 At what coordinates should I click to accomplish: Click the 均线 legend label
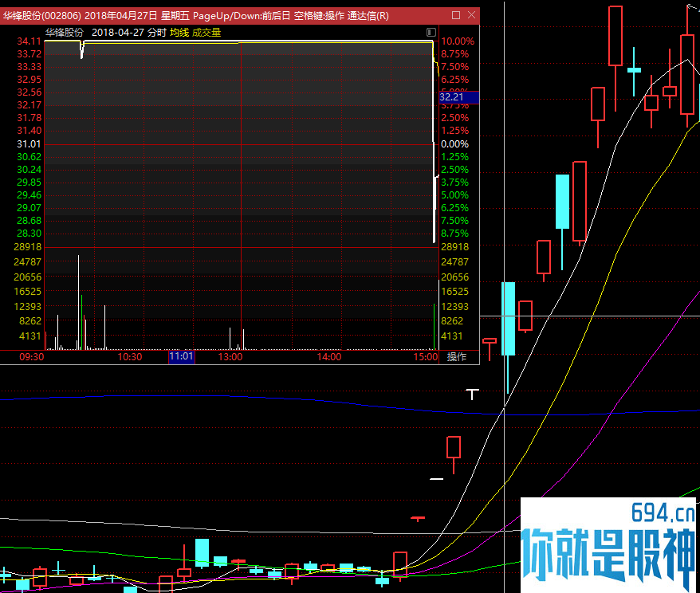pos(179,33)
